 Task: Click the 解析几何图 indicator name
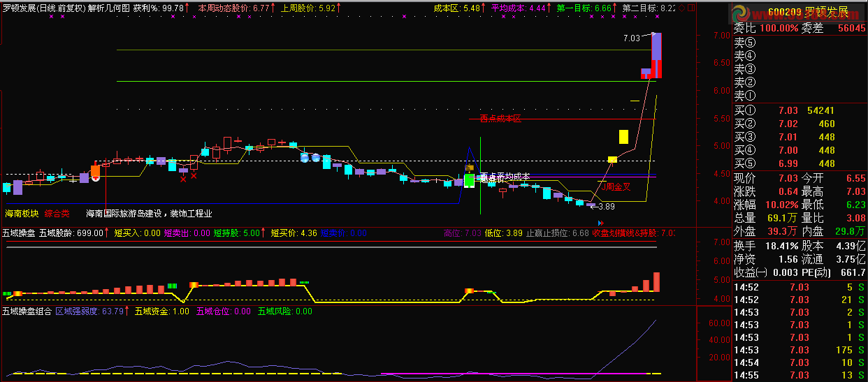pos(108,8)
